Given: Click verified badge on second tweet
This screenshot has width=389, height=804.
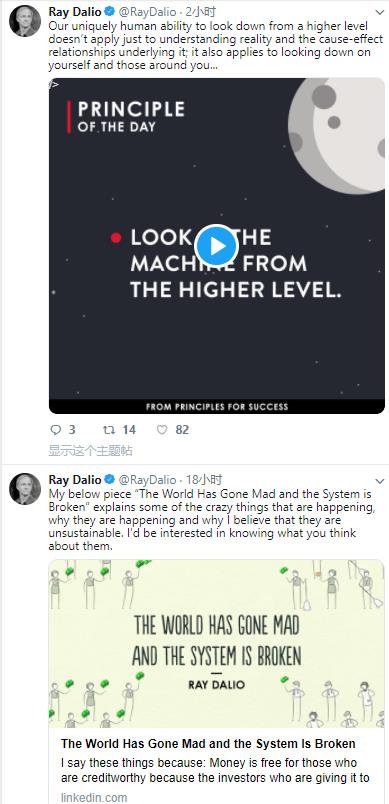Looking at the screenshot, I should pos(109,479).
